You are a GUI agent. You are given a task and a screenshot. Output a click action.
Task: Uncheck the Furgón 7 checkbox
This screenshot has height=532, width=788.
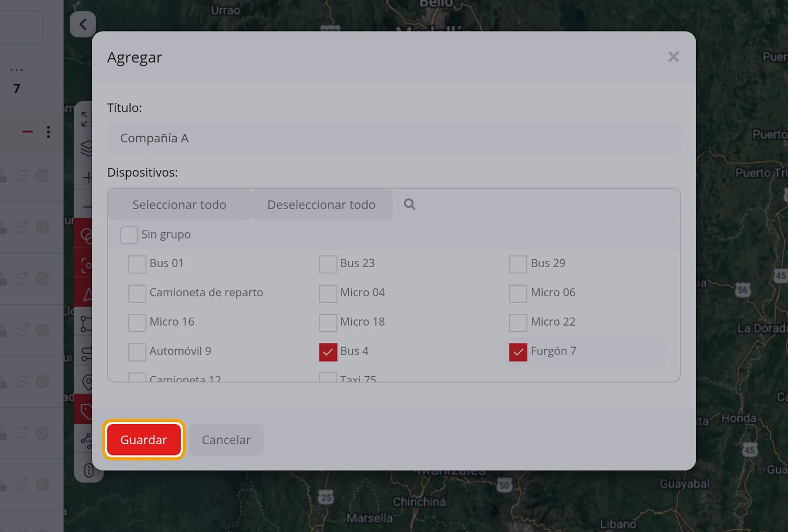(x=518, y=352)
